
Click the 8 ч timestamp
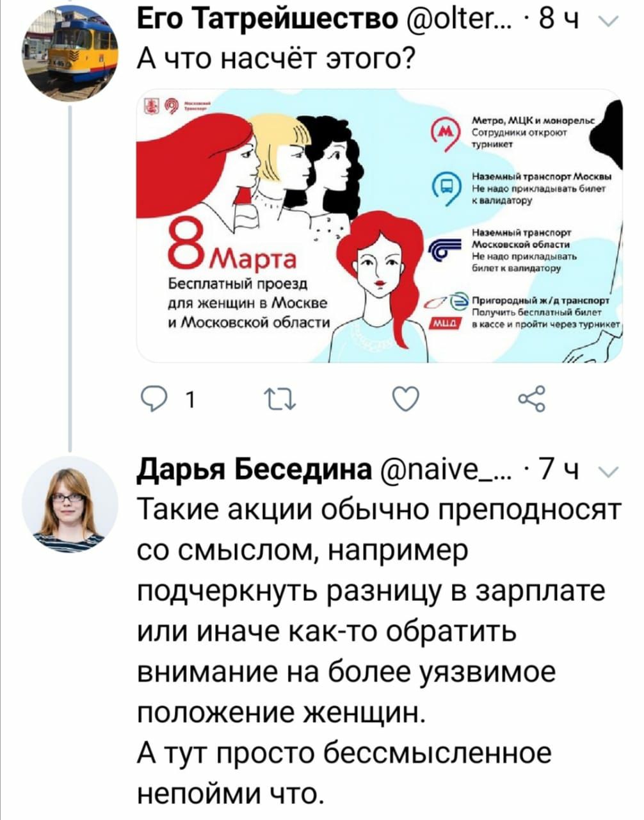559,22
